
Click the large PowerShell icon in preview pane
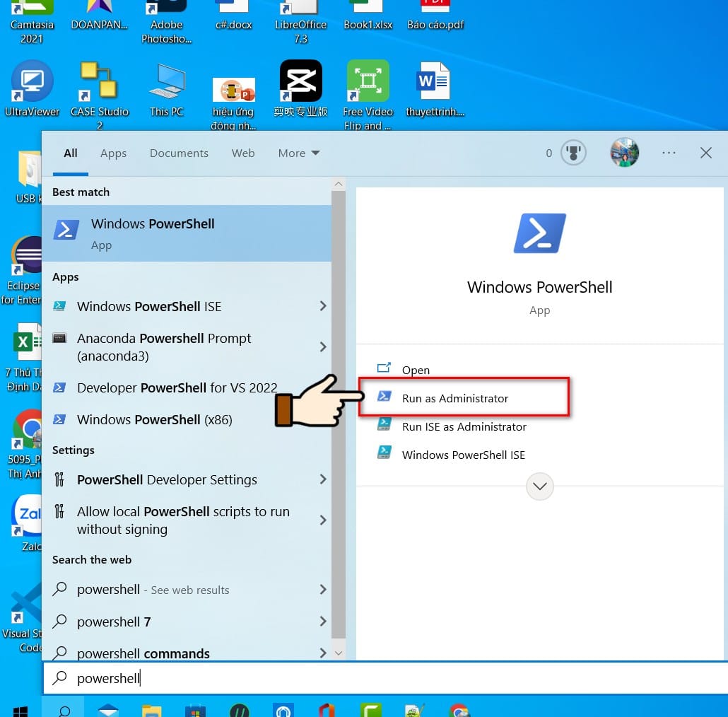(x=539, y=233)
